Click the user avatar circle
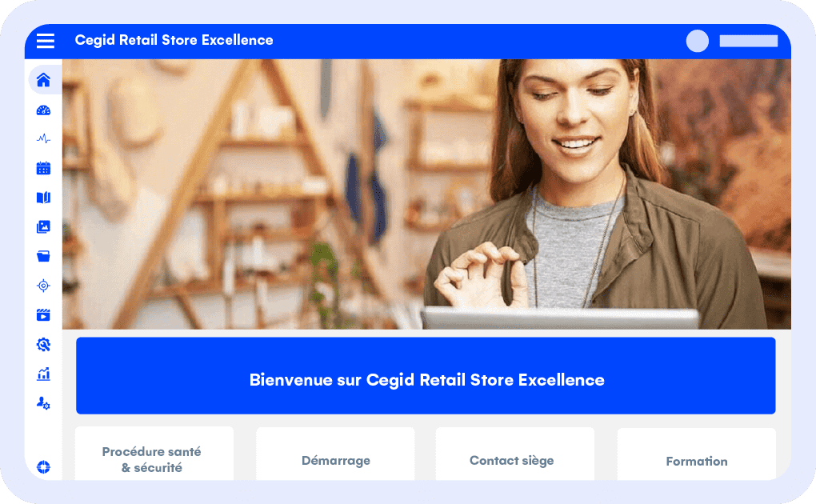 pyautogui.click(x=698, y=41)
